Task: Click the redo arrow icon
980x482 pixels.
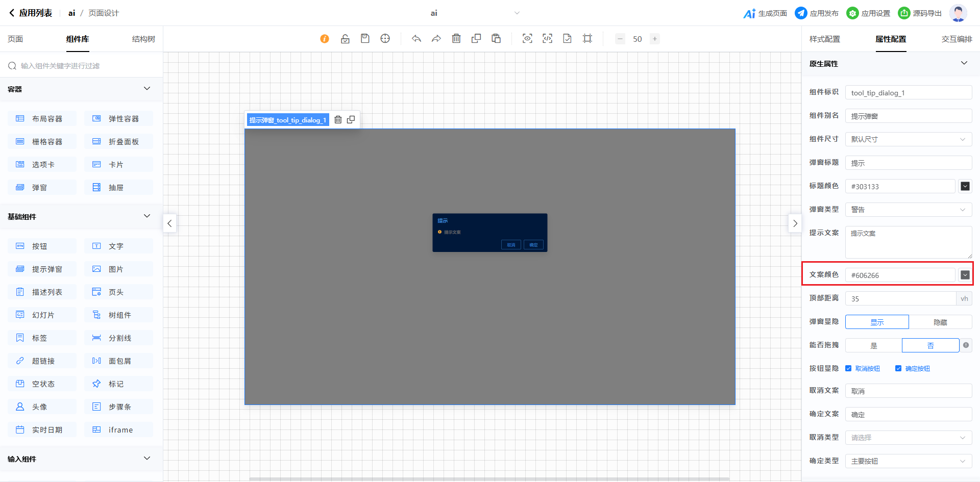Action: (436, 39)
